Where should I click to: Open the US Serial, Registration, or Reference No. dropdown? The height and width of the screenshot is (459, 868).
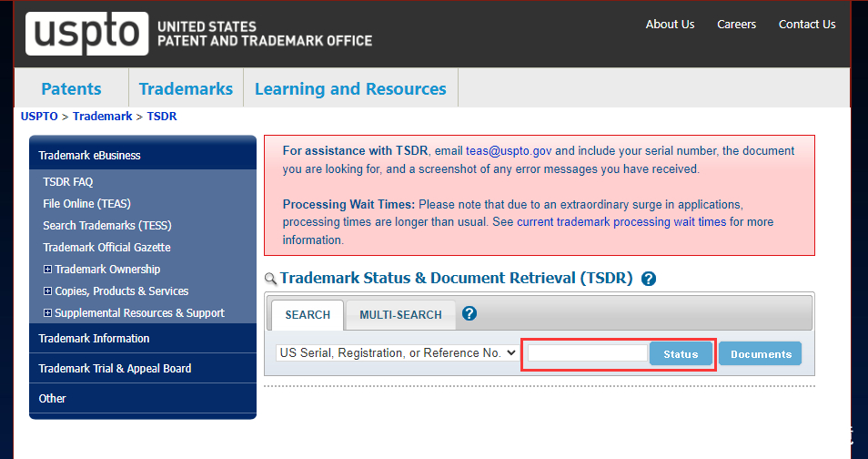397,353
